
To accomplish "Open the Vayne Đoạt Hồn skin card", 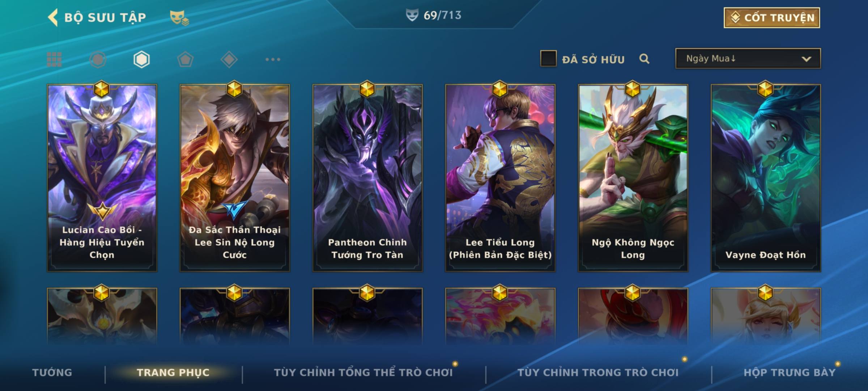I will point(766,178).
